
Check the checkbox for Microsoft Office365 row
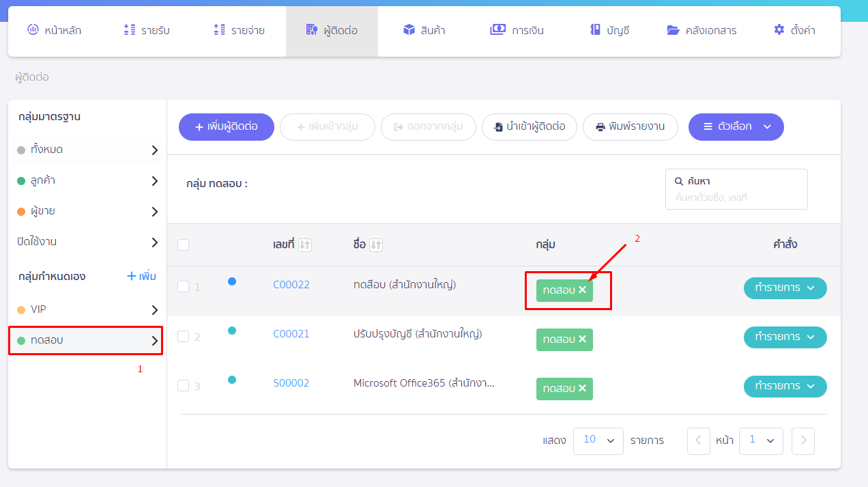pos(183,385)
